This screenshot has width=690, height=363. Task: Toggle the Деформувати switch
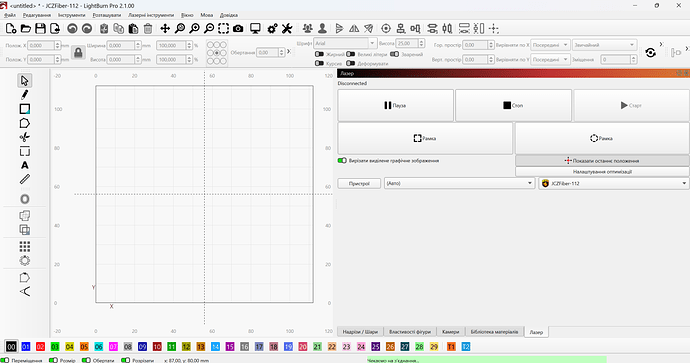click(x=351, y=63)
